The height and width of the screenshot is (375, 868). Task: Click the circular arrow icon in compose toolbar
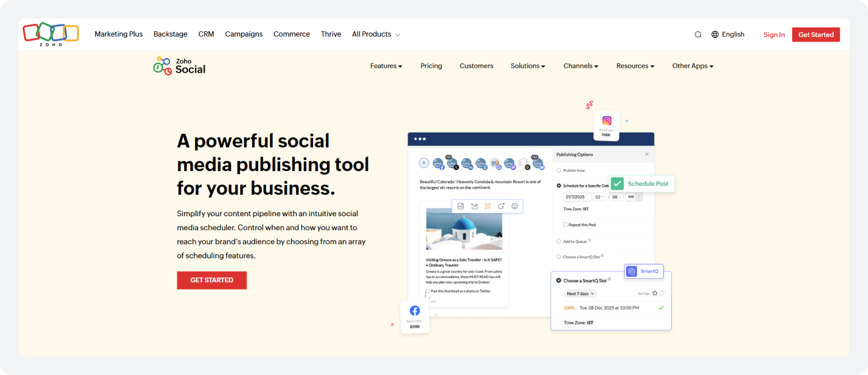tap(501, 206)
